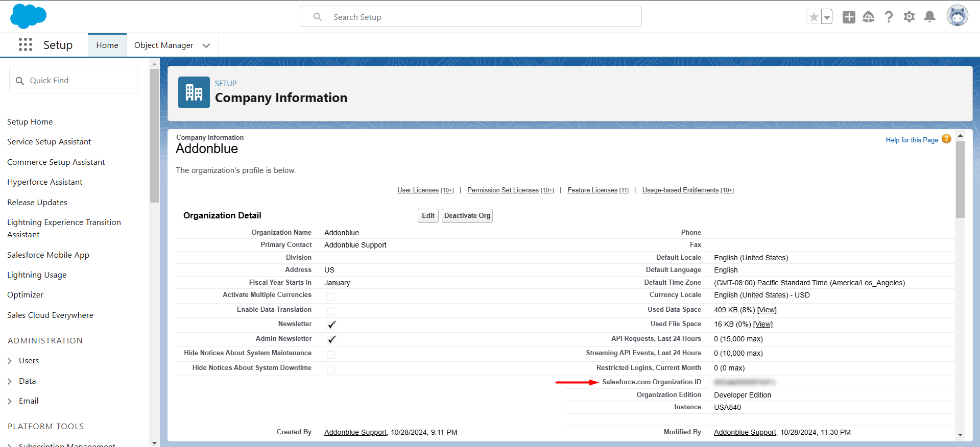
Task: Toggle the Newsletter checkbox
Action: click(331, 325)
